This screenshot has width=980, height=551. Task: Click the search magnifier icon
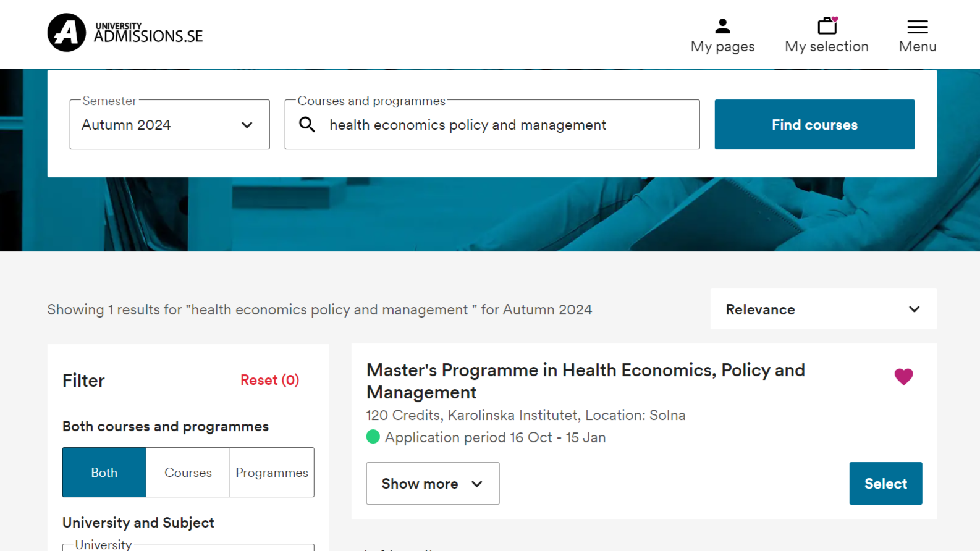(307, 125)
